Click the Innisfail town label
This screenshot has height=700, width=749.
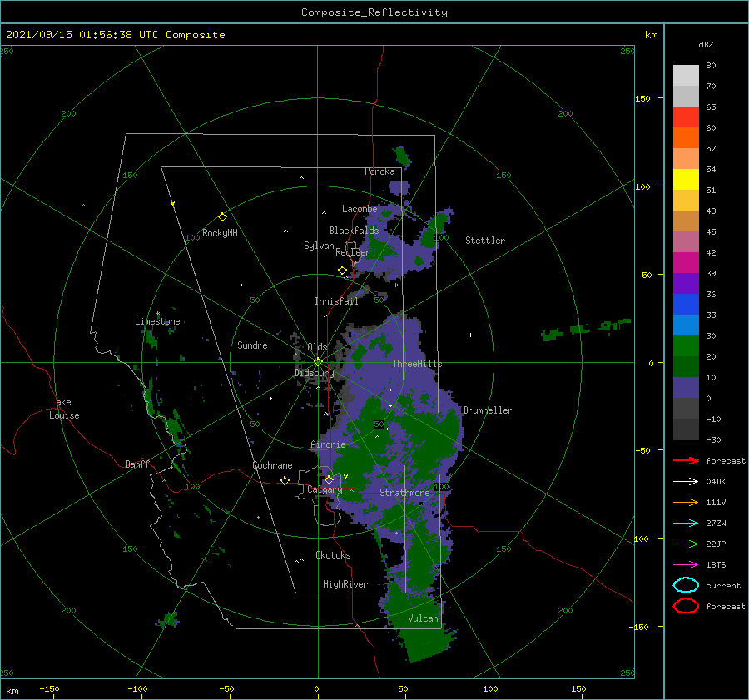pyautogui.click(x=336, y=301)
